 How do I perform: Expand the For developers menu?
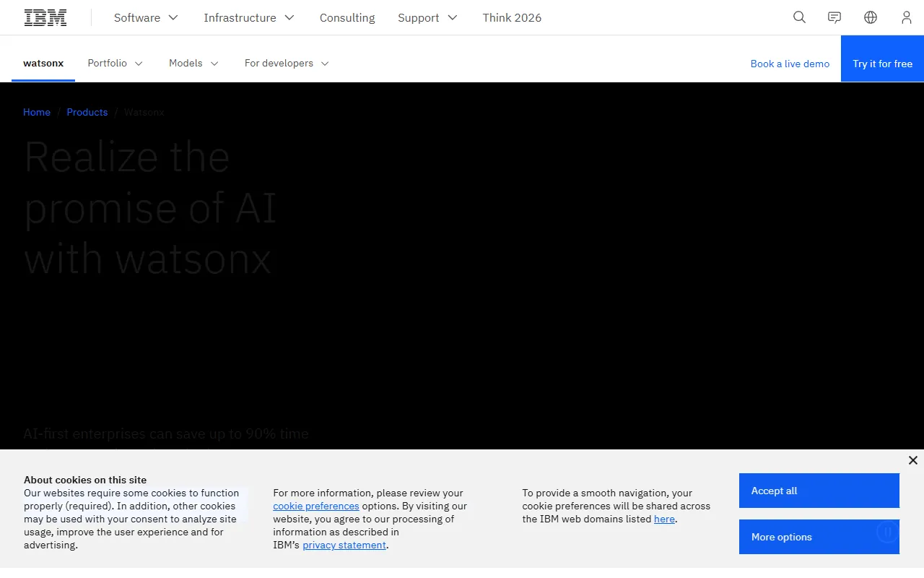click(287, 64)
